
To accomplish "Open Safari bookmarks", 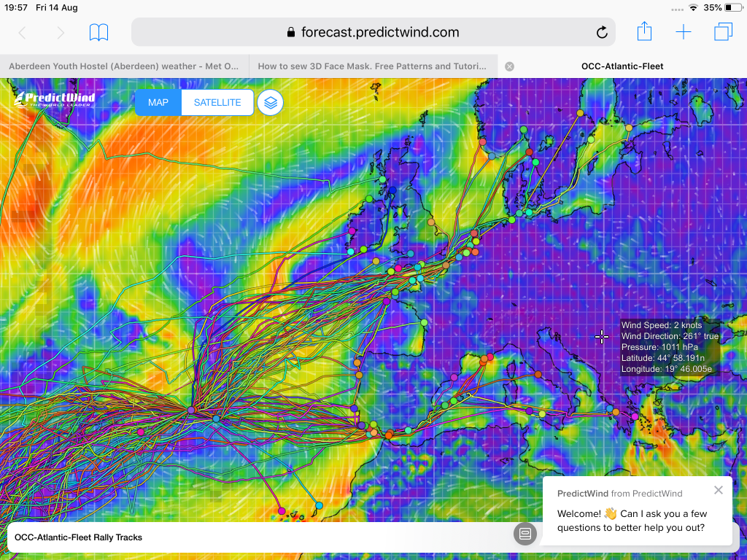I will [98, 32].
